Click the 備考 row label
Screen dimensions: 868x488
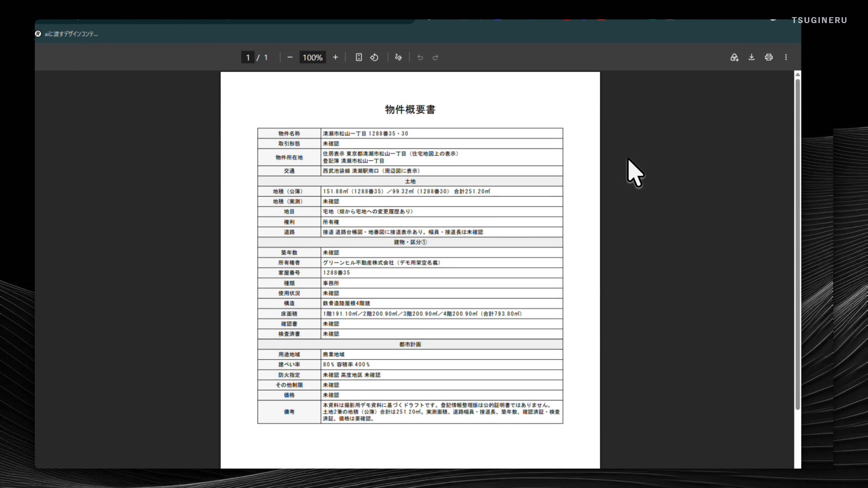pos(289,412)
